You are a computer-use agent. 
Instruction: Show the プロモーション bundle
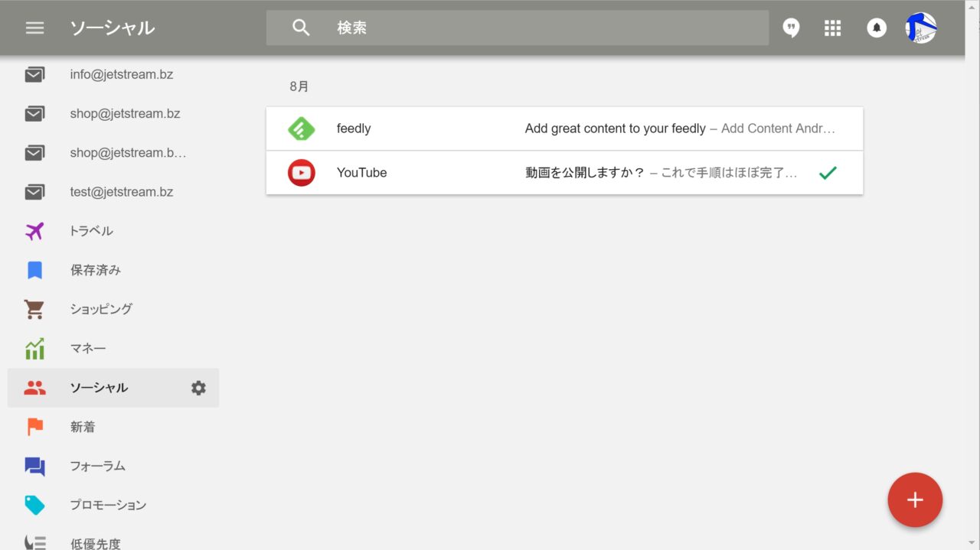107,505
